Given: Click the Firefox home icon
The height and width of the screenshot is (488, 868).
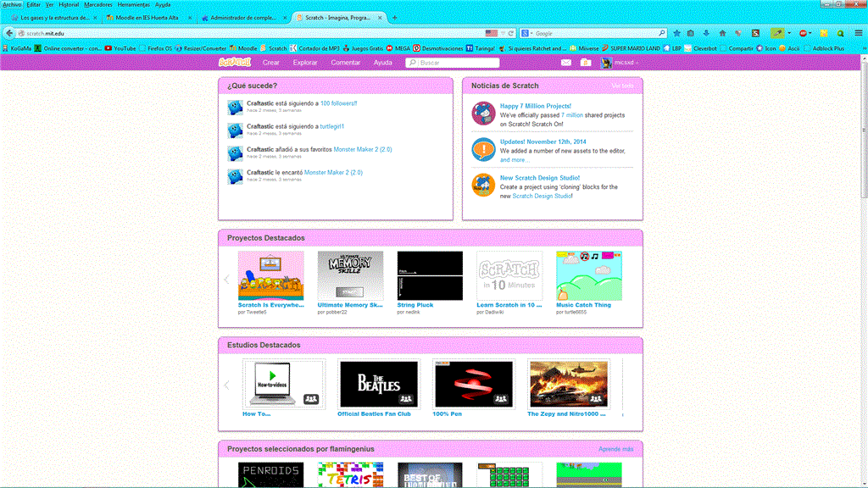Looking at the screenshot, I should pyautogui.click(x=721, y=33).
